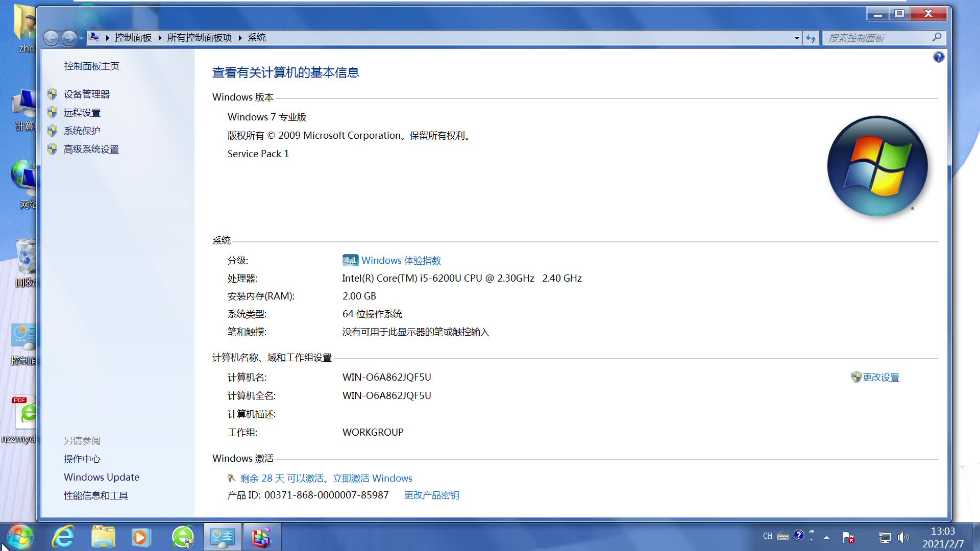Click the Windows Experience Index 4.1 badge
This screenshot has width=980, height=551.
click(x=350, y=260)
